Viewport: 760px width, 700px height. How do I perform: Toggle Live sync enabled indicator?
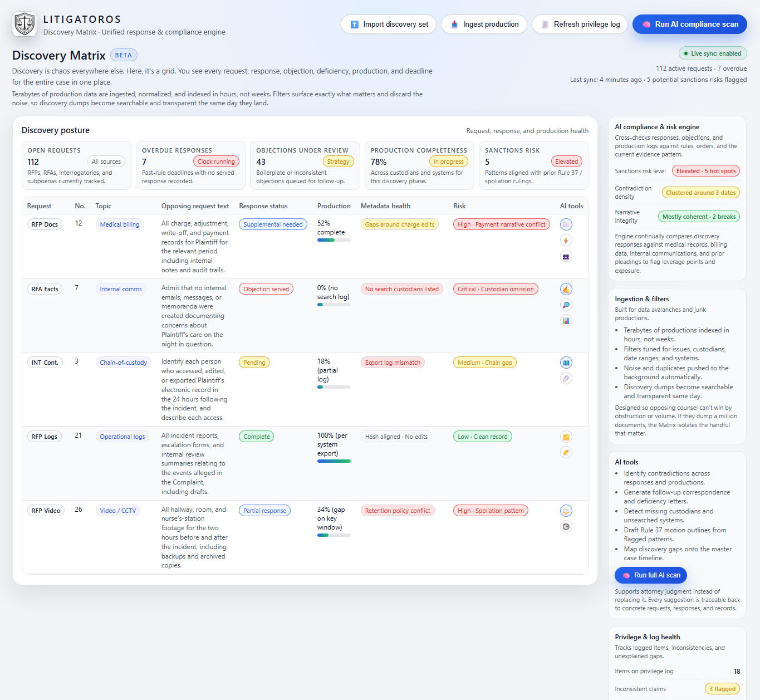(x=713, y=53)
